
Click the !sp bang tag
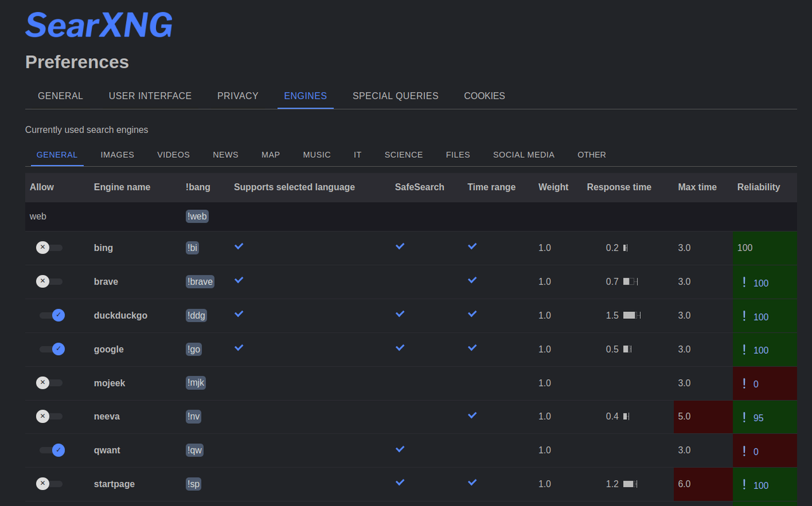point(193,484)
